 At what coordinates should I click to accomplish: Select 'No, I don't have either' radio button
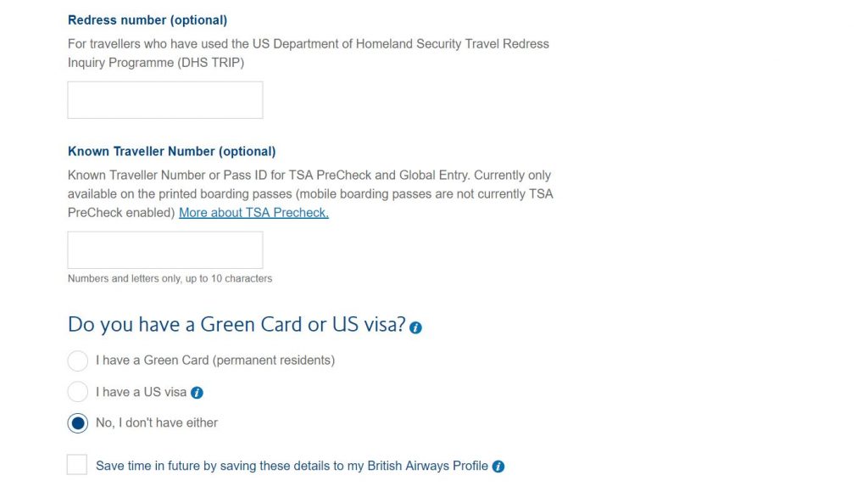pyautogui.click(x=77, y=423)
